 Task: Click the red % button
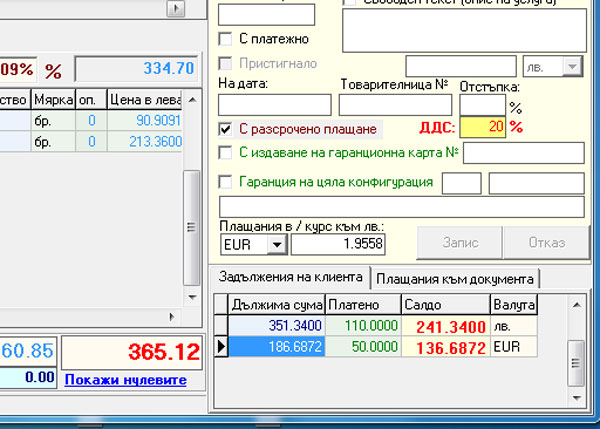53,70
